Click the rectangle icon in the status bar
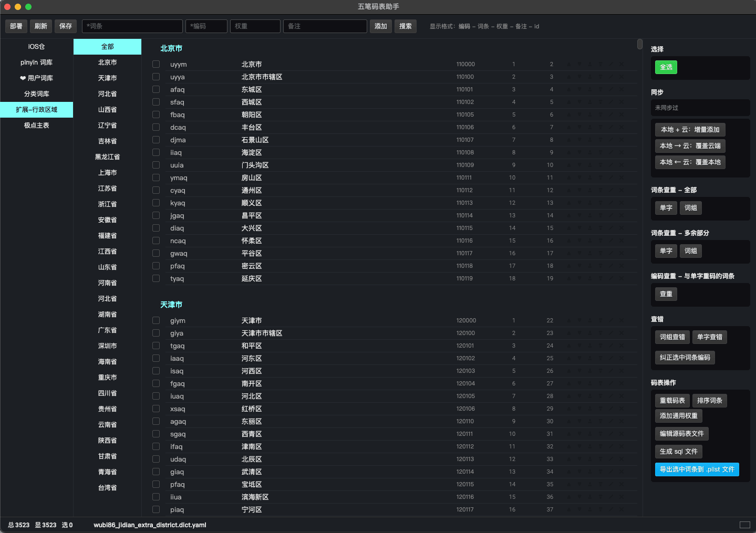Image resolution: width=756 pixels, height=533 pixels. click(744, 525)
